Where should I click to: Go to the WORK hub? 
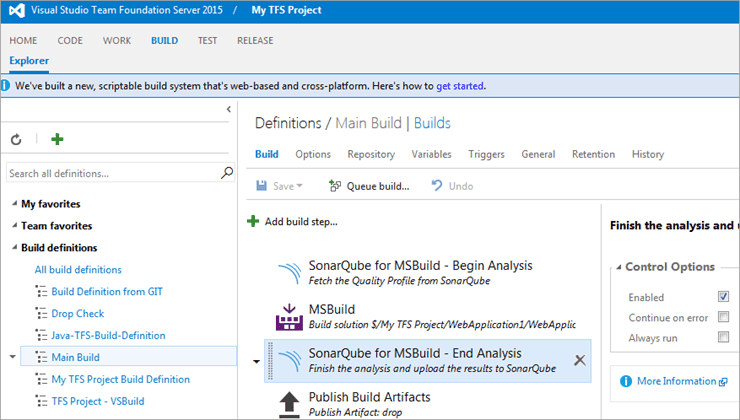pyautogui.click(x=117, y=41)
